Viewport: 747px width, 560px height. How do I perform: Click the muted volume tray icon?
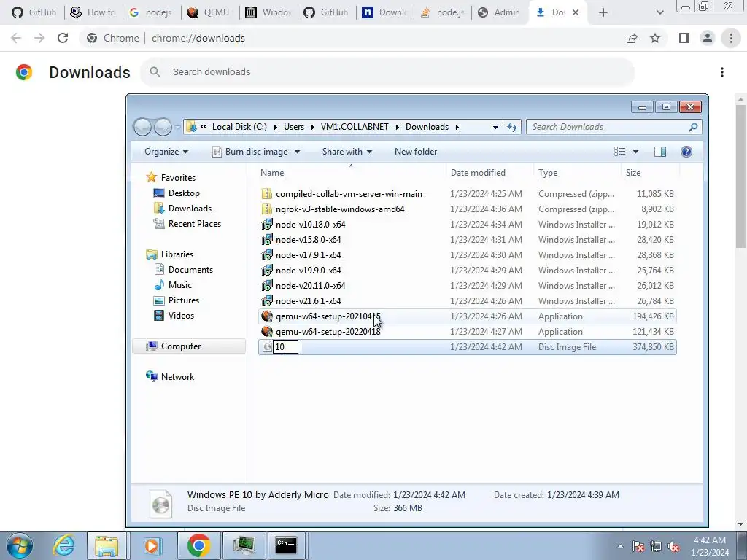tap(673, 546)
